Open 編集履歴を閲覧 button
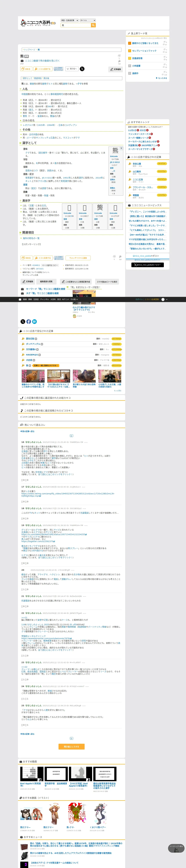This screenshot has width=186, height=868. click(x=46, y=281)
